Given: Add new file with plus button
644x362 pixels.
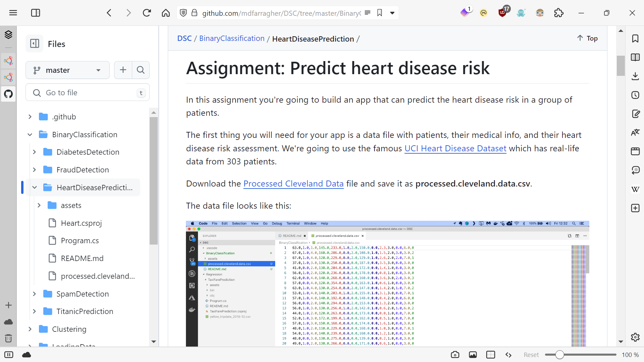Looking at the screenshot, I should click(x=123, y=70).
